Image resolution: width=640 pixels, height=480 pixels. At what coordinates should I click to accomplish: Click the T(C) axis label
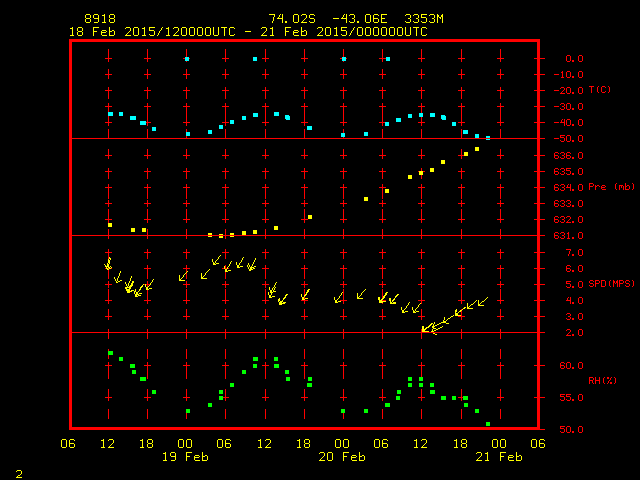pyautogui.click(x=600, y=89)
